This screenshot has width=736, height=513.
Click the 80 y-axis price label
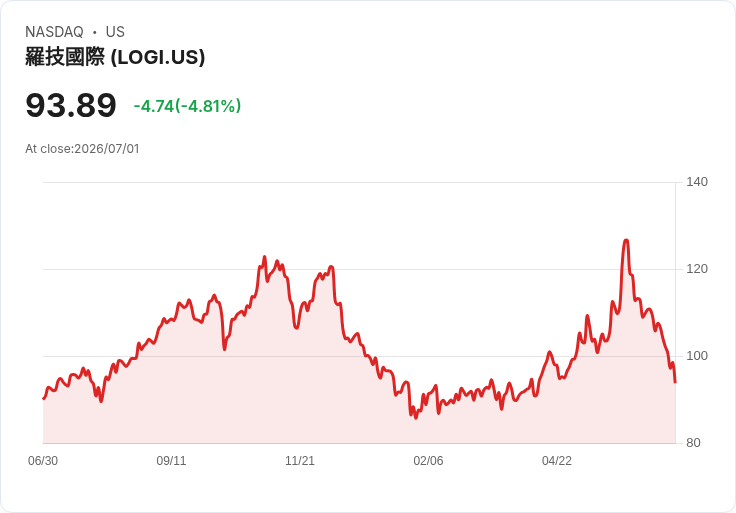click(x=693, y=443)
